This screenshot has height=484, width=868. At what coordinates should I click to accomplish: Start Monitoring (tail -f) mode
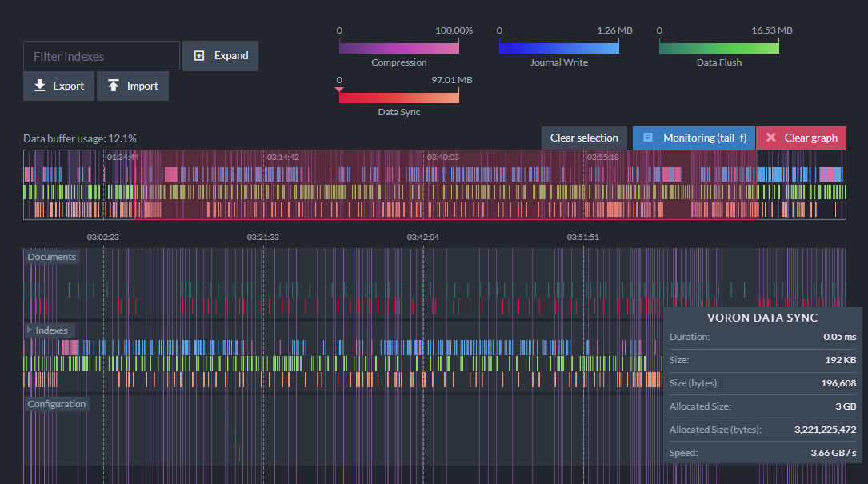pos(694,138)
